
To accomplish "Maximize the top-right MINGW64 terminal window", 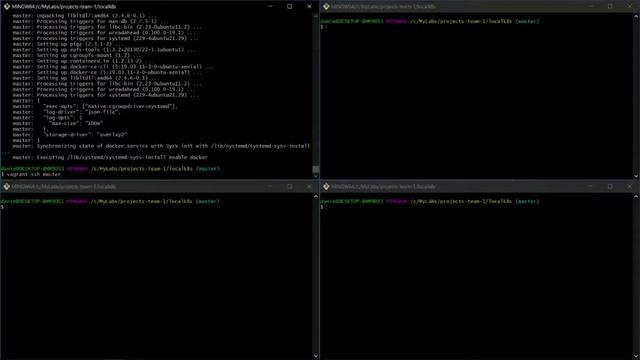I will click(610, 7).
